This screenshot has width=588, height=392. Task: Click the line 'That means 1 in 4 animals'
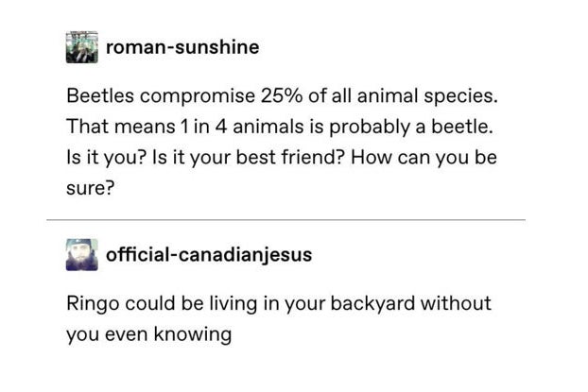280,127
